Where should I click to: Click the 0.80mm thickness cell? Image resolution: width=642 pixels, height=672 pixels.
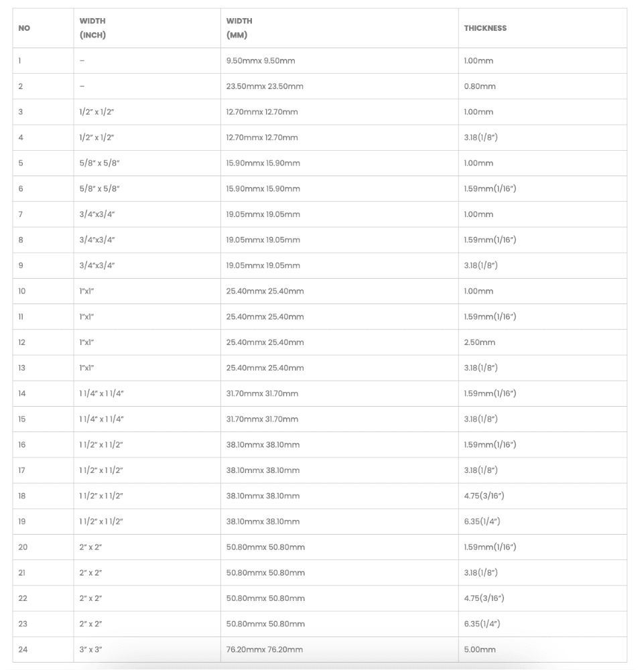(480, 86)
